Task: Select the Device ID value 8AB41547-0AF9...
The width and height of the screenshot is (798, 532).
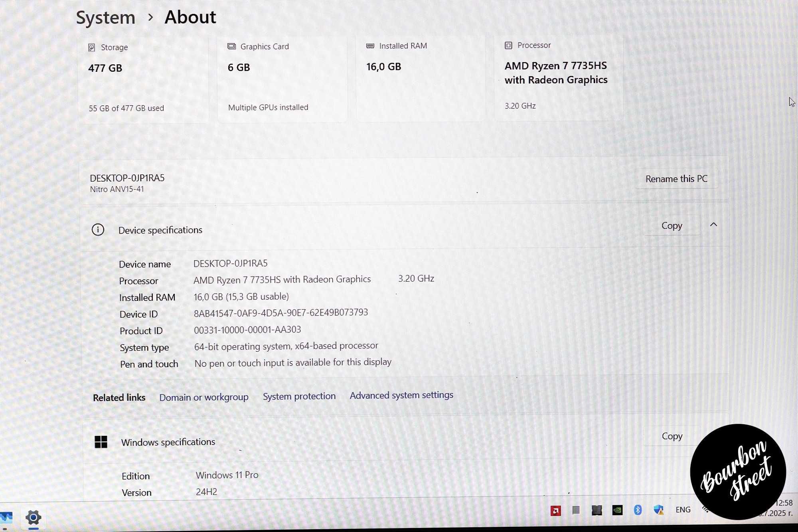Action: 281,313
